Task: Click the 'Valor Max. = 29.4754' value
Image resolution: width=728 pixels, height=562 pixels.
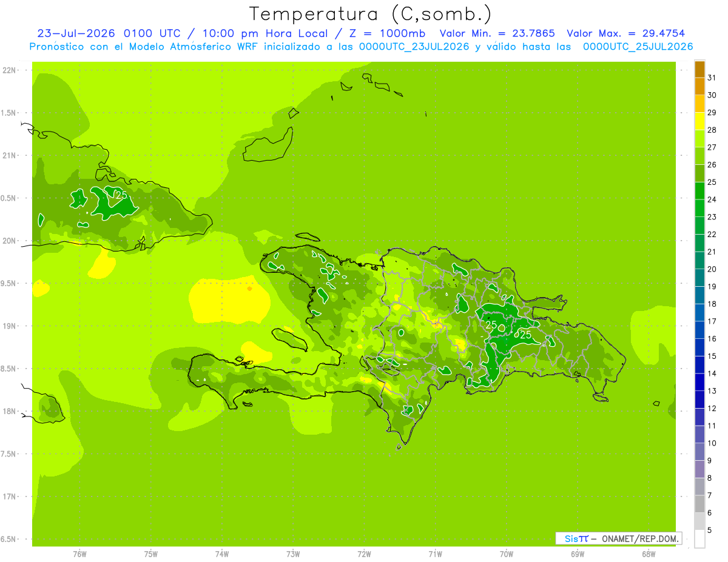Action: pyautogui.click(x=626, y=33)
